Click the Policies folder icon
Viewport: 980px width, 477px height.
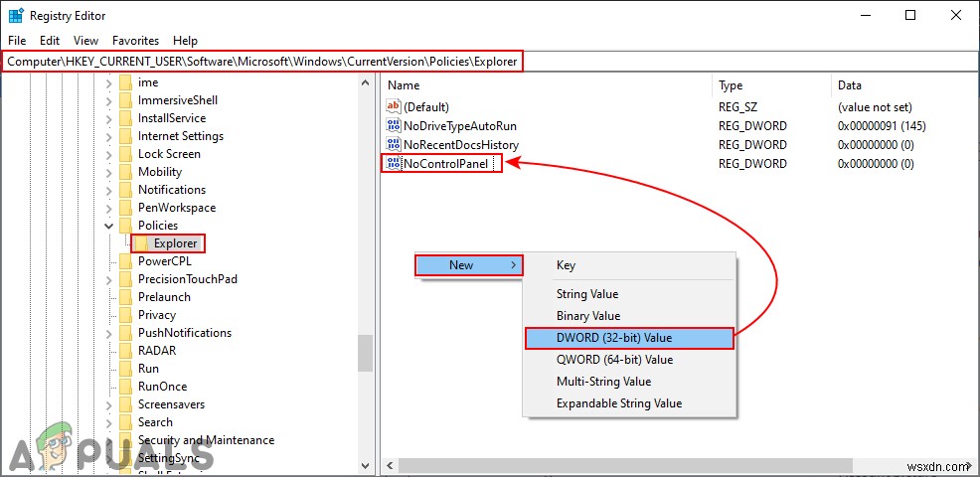(126, 225)
